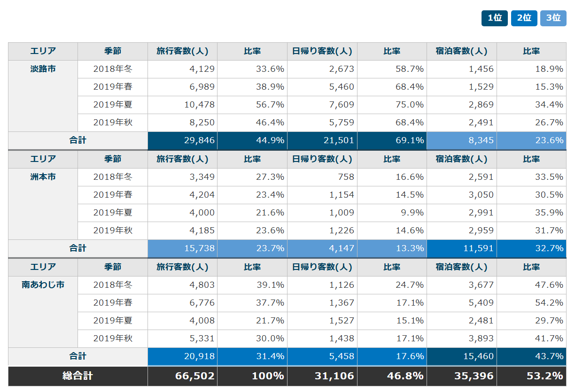This screenshot has width=575, height=392.
Task: Select 南あわじ市 total overnight guests 15,460
Action: pos(461,356)
